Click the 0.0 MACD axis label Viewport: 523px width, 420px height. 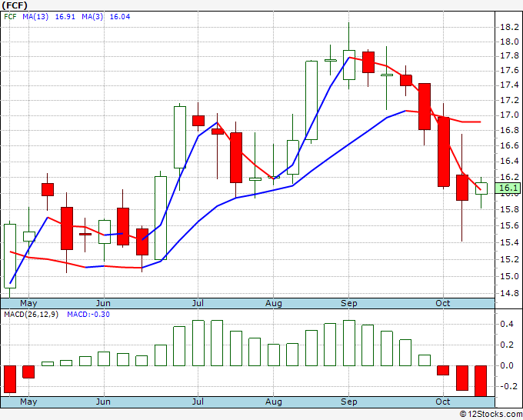(507, 365)
